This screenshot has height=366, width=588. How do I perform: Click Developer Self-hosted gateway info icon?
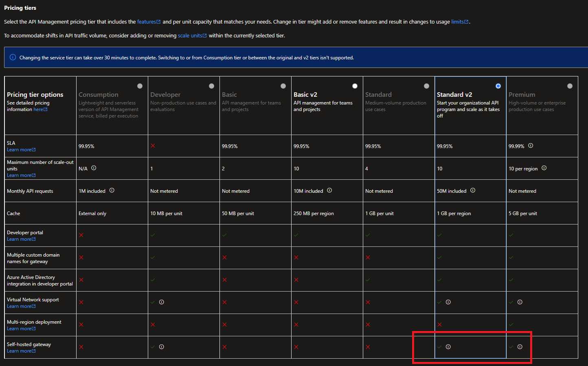(x=162, y=347)
